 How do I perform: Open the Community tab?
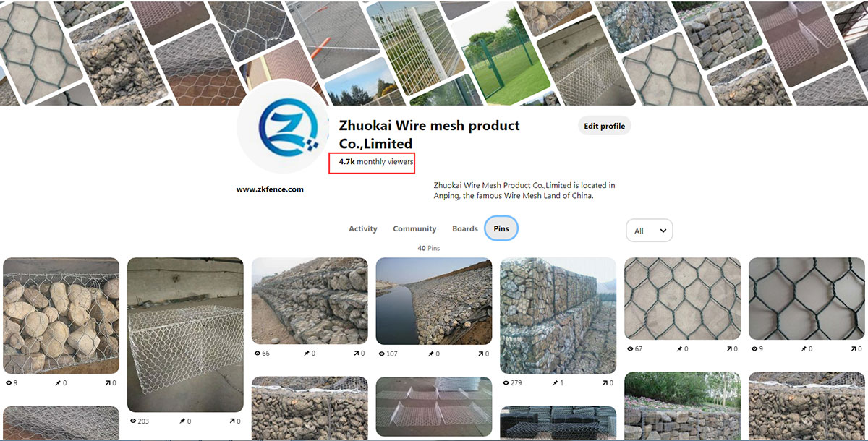click(x=414, y=228)
